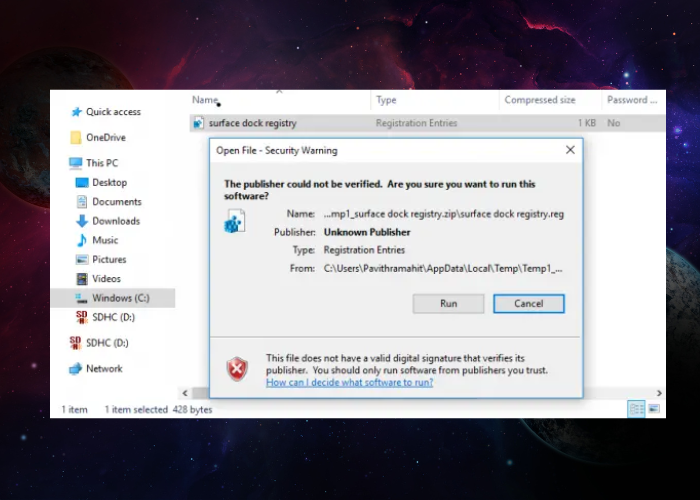Image resolution: width=700 pixels, height=500 pixels.
Task: Click the Documents page icon
Action: [82, 202]
